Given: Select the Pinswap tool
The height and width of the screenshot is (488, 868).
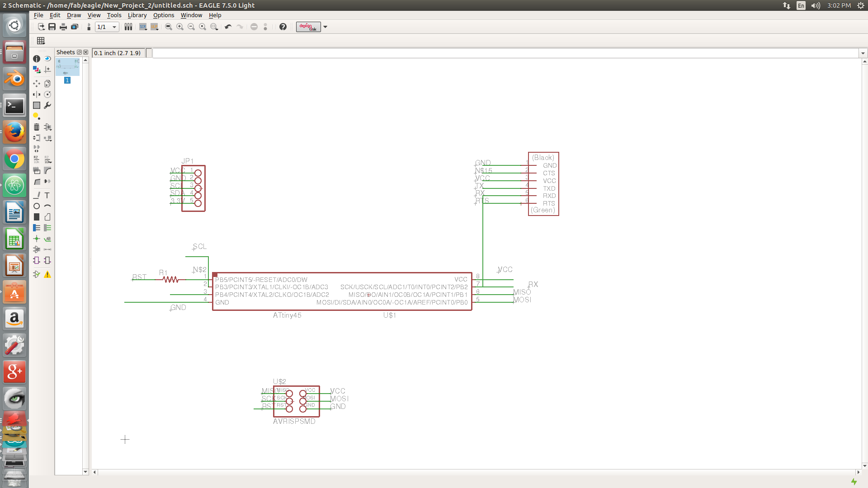Looking at the screenshot, I should [x=37, y=138].
